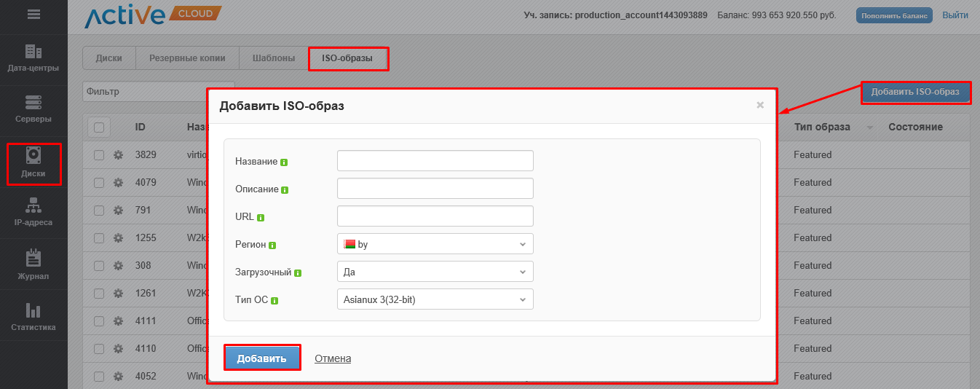This screenshot has height=389, width=980.
Task: Switch to the Резервные копии tab
Action: click(x=187, y=58)
